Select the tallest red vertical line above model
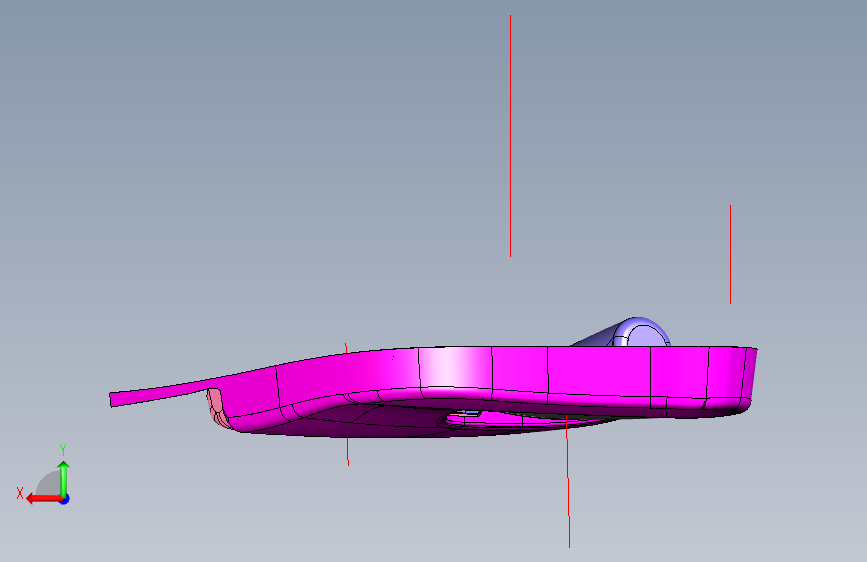 [x=510, y=136]
